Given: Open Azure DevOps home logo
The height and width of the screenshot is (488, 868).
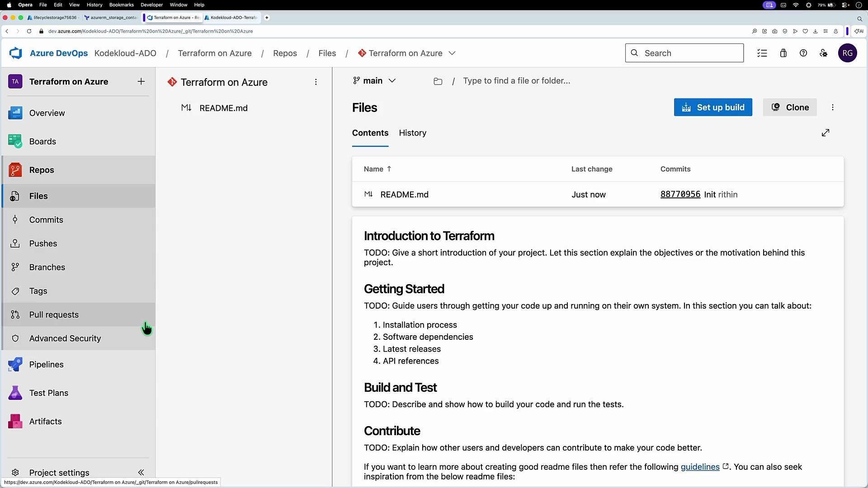Looking at the screenshot, I should pyautogui.click(x=16, y=53).
